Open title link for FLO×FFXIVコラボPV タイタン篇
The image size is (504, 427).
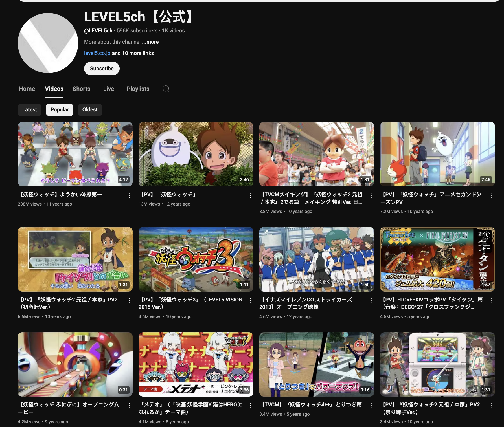pos(431,303)
